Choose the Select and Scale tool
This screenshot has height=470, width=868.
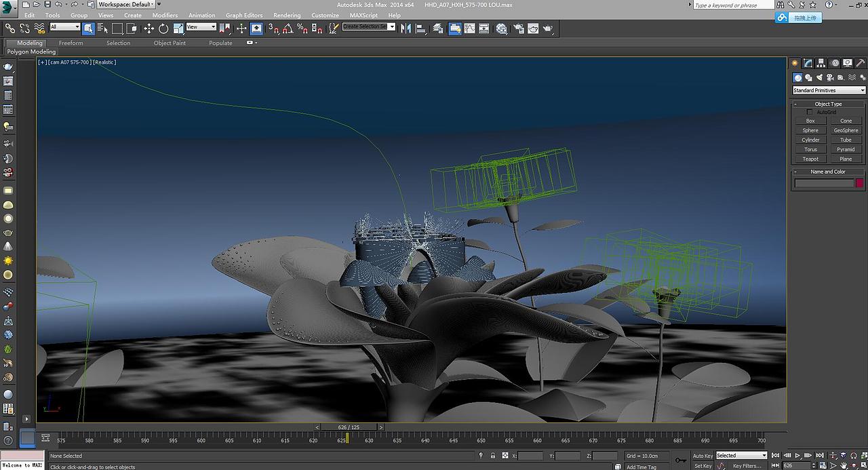tap(178, 28)
